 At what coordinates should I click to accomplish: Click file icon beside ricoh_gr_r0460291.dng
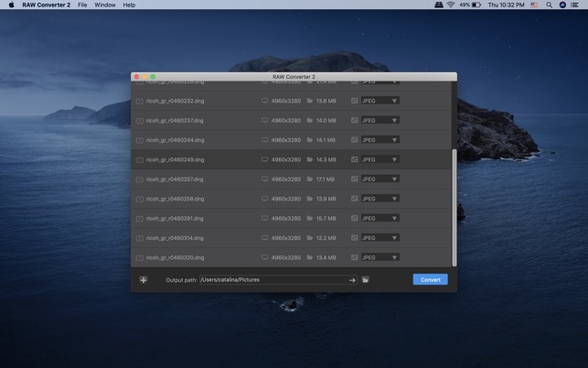[140, 219]
